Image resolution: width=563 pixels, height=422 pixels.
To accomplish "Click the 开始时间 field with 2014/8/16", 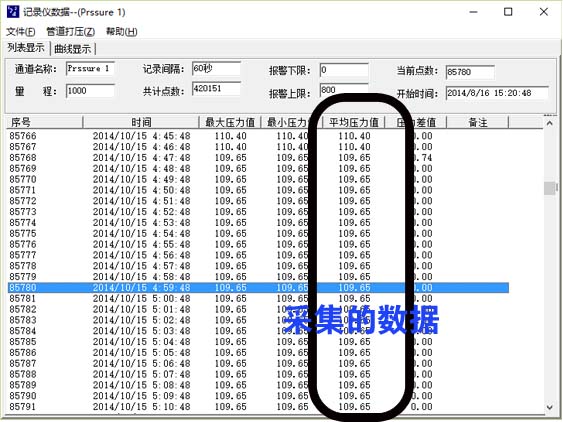I will click(497, 93).
